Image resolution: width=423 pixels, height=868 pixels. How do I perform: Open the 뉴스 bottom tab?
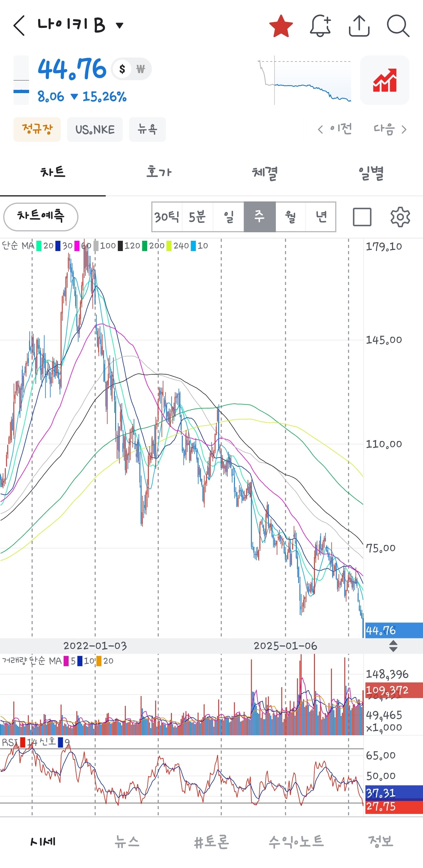pos(127,841)
